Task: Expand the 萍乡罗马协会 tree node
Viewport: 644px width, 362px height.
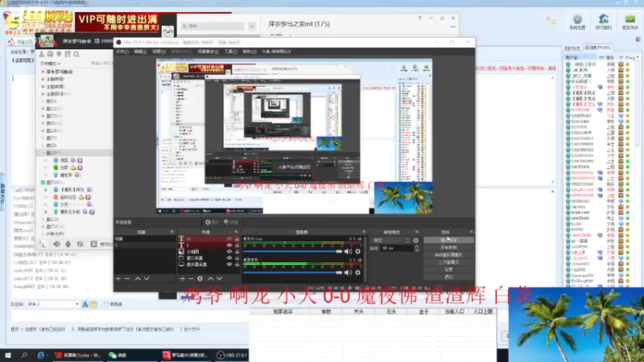Action: [x=43, y=72]
